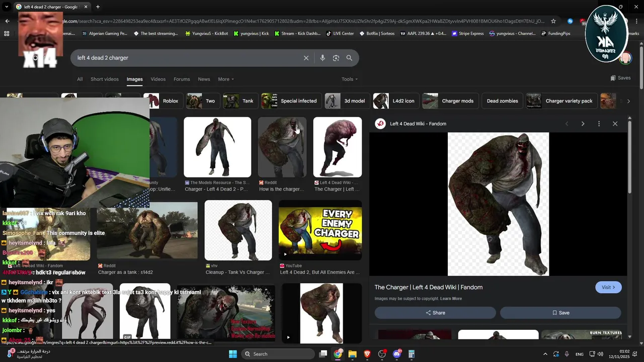Open Google Lens image search icon
This screenshot has height=362, width=644.
pyautogui.click(x=336, y=58)
